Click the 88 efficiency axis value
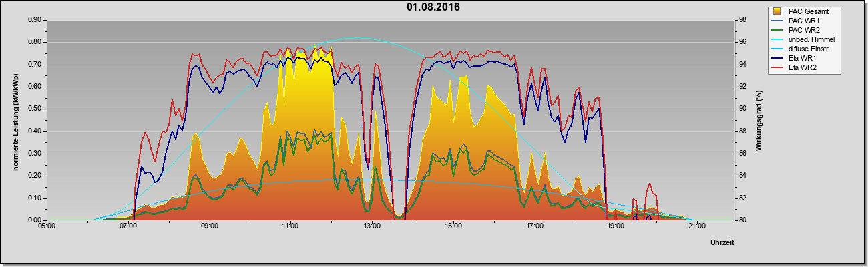The image size is (868, 267). [x=742, y=131]
